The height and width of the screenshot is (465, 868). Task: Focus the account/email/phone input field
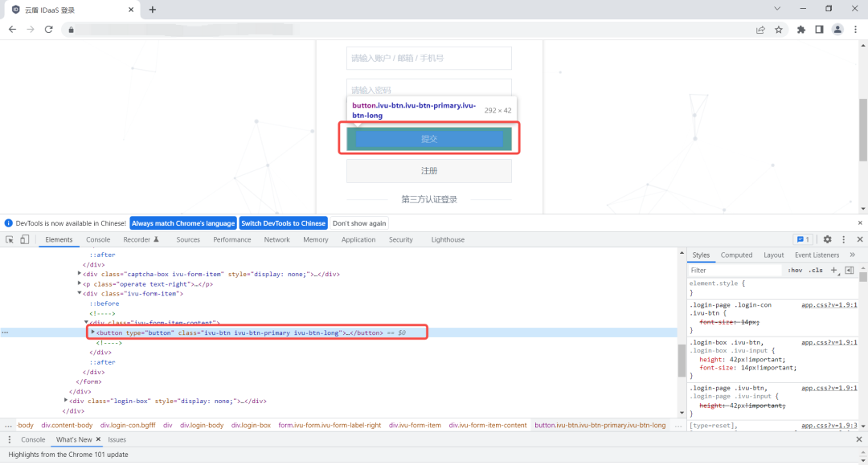(429, 58)
